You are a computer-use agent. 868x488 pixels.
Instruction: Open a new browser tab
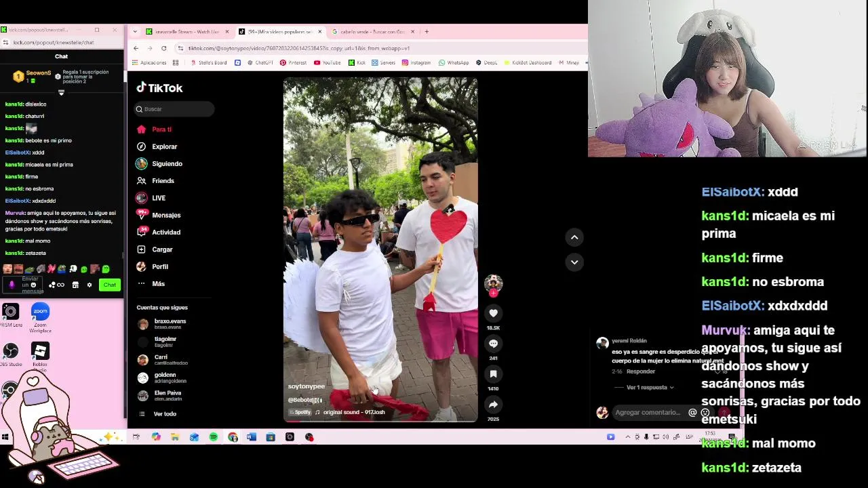click(427, 32)
